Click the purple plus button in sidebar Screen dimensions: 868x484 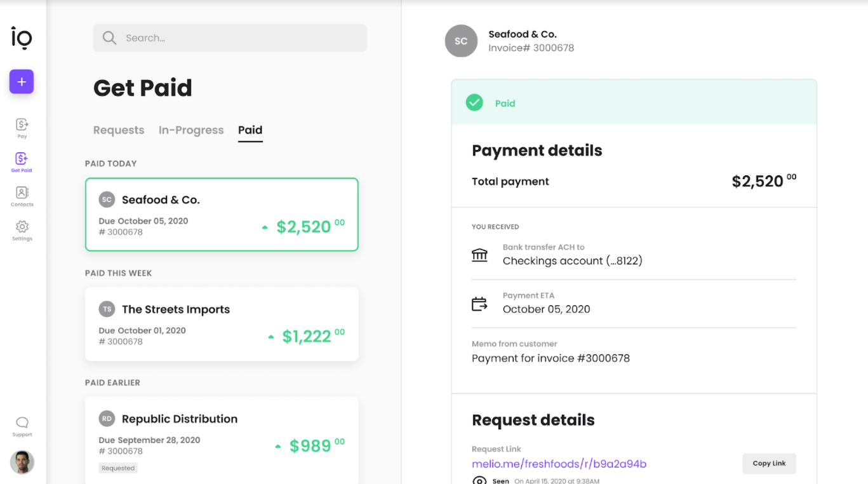[22, 81]
